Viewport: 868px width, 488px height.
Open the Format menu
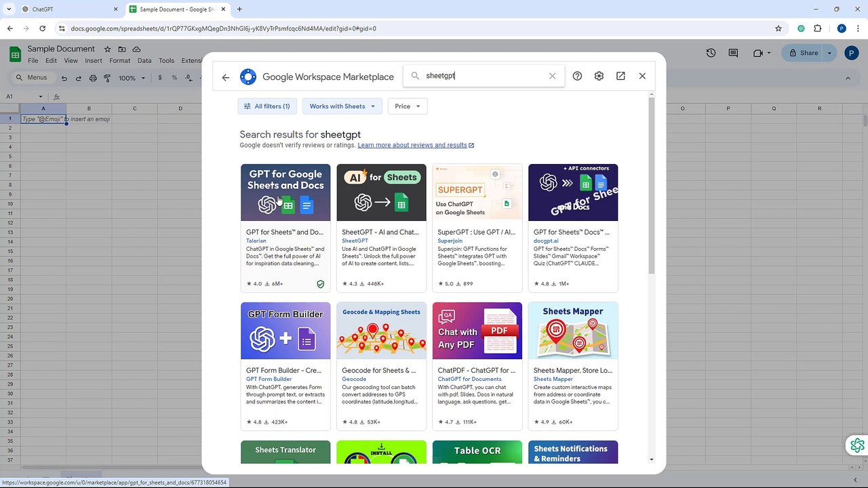click(x=119, y=61)
